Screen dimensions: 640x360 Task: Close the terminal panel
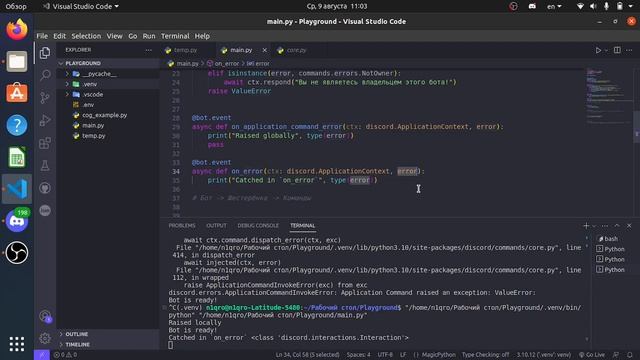pos(629,226)
